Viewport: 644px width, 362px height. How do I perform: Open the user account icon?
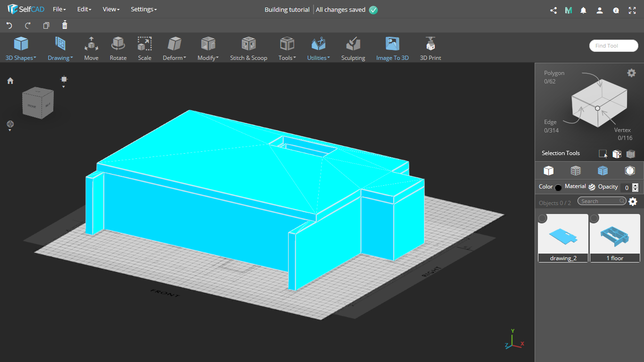coord(600,10)
